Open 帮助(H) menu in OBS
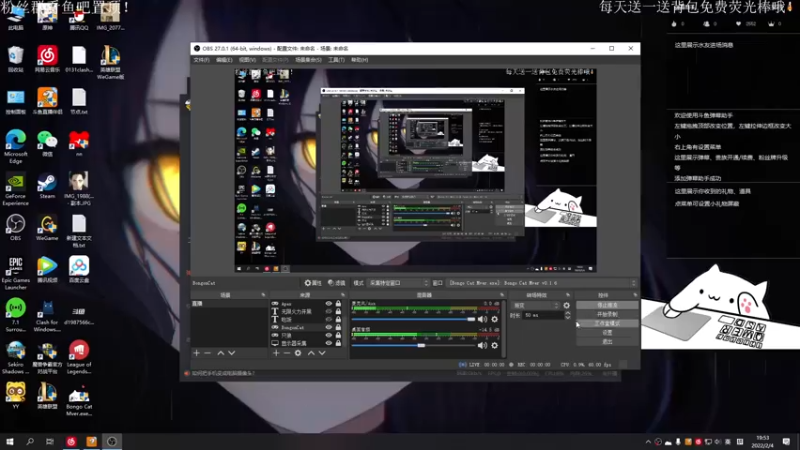 (359, 60)
